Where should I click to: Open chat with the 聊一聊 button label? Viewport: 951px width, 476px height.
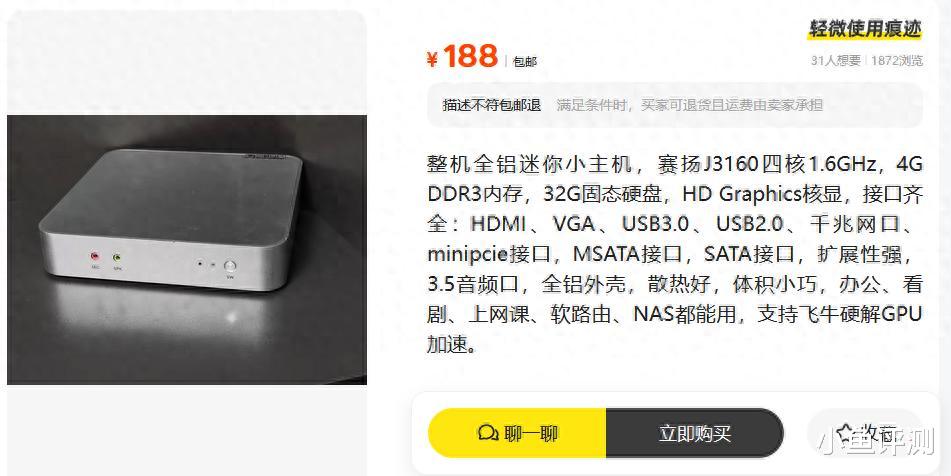point(531,433)
